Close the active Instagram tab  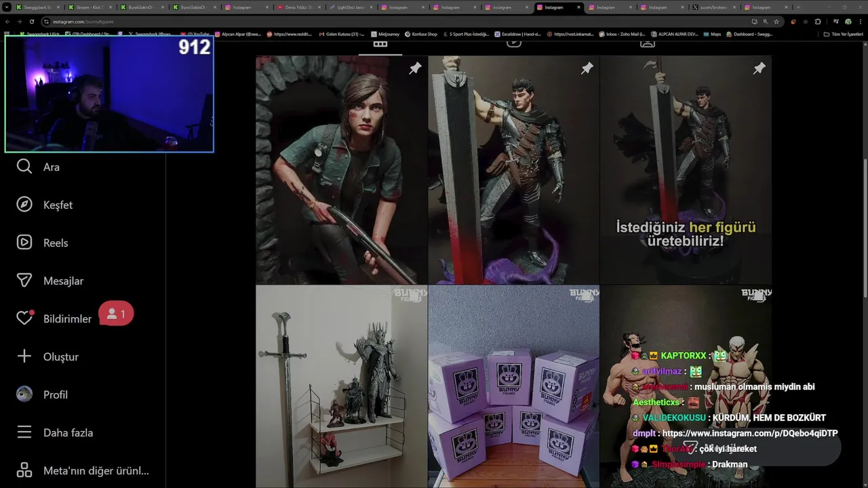tap(578, 7)
